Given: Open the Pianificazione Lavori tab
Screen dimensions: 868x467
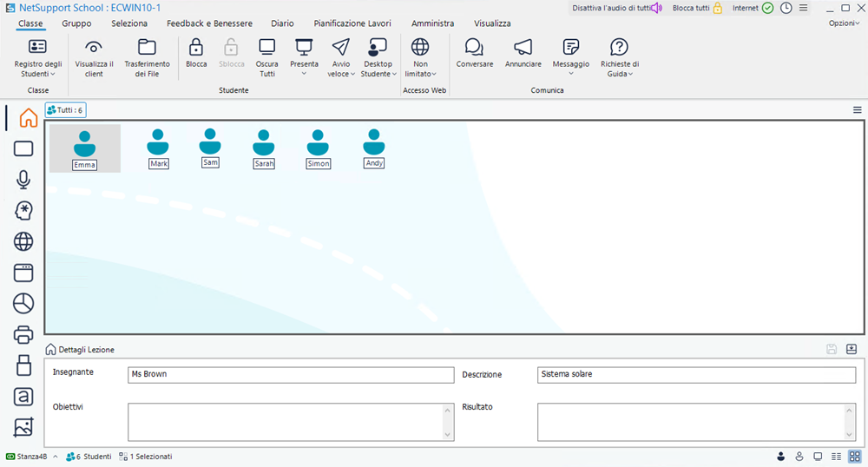Looking at the screenshot, I should [352, 23].
